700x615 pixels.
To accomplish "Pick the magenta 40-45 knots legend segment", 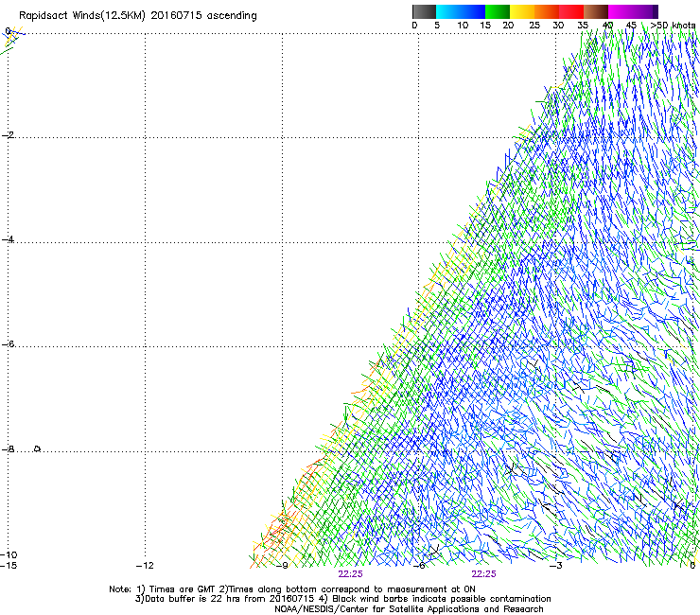I will [621, 11].
